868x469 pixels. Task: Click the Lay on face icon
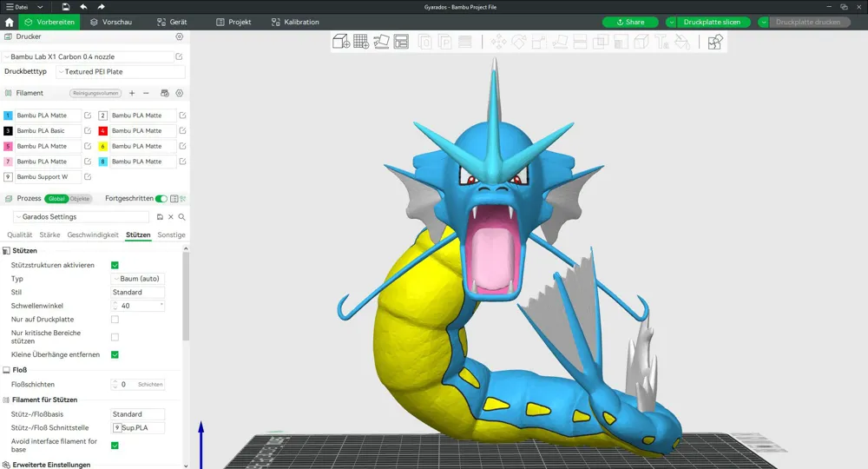coord(560,42)
